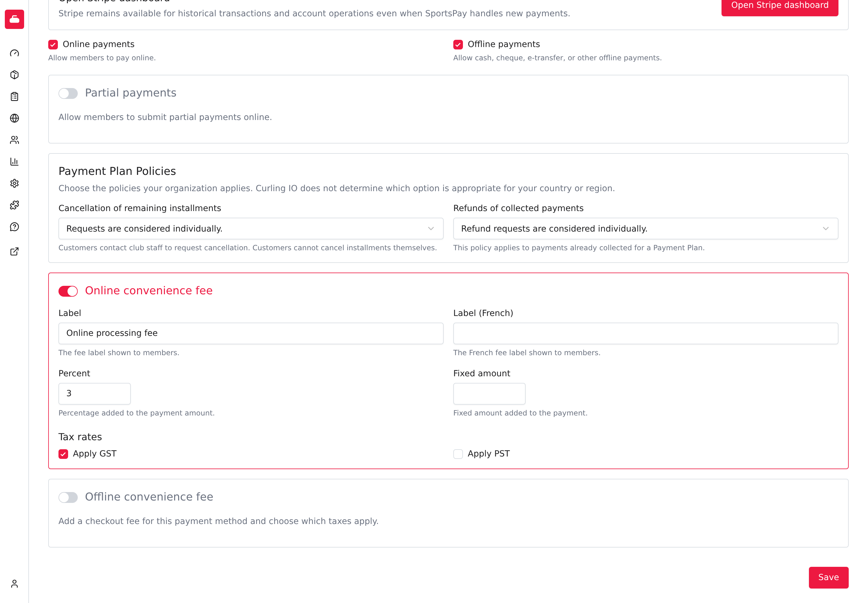868x603 pixels.
Task: Focus the Percent input field
Action: pos(94,394)
